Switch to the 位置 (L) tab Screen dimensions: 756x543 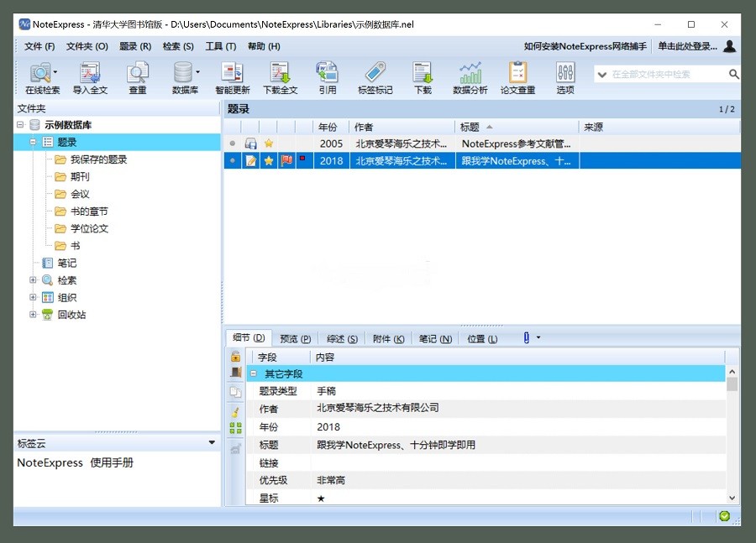482,339
